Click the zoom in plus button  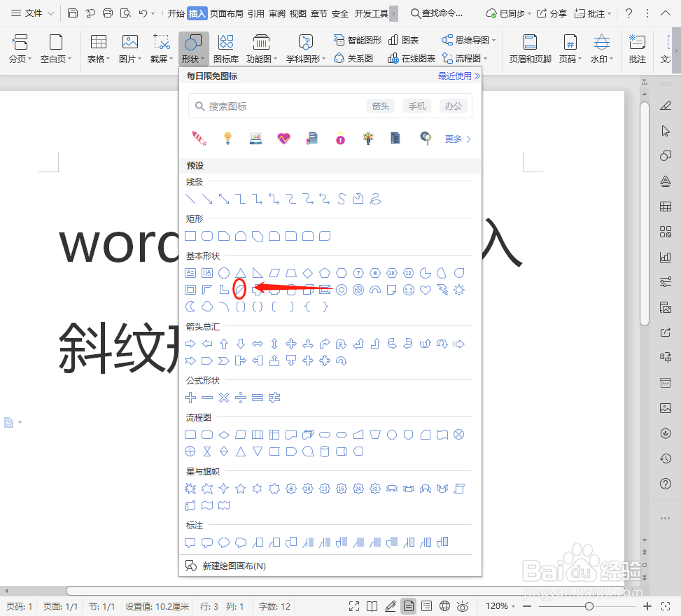coord(647,606)
